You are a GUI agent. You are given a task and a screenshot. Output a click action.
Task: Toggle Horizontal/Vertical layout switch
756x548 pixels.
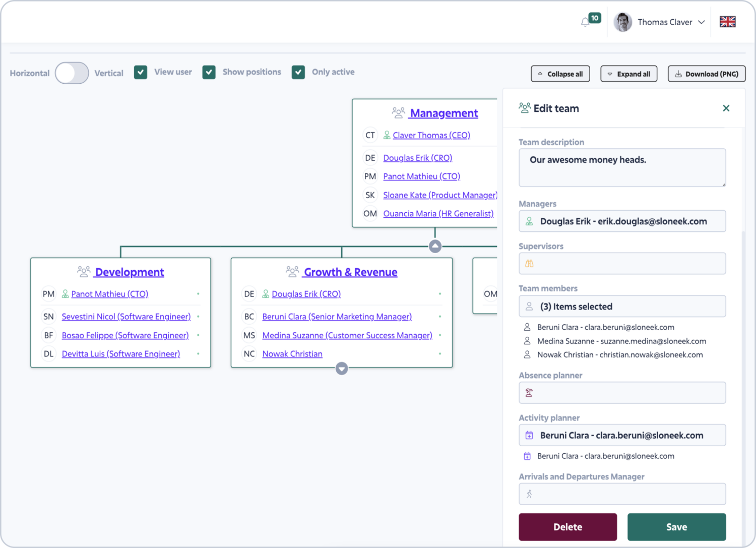[72, 73]
